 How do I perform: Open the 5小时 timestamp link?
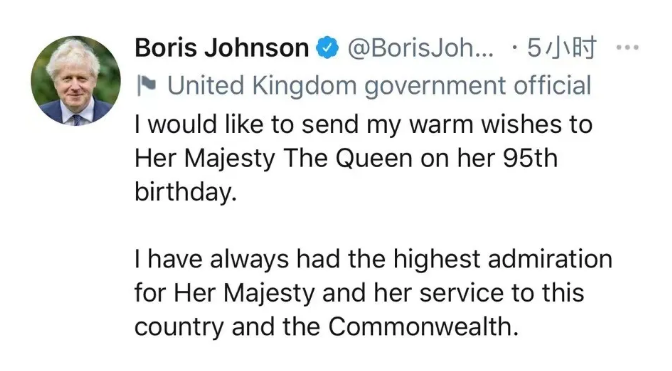(561, 48)
